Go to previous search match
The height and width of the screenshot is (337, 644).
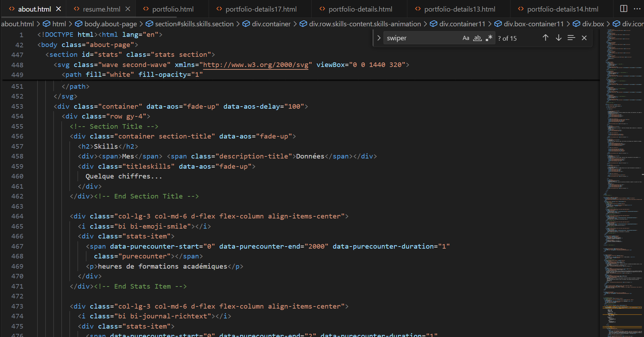click(545, 38)
